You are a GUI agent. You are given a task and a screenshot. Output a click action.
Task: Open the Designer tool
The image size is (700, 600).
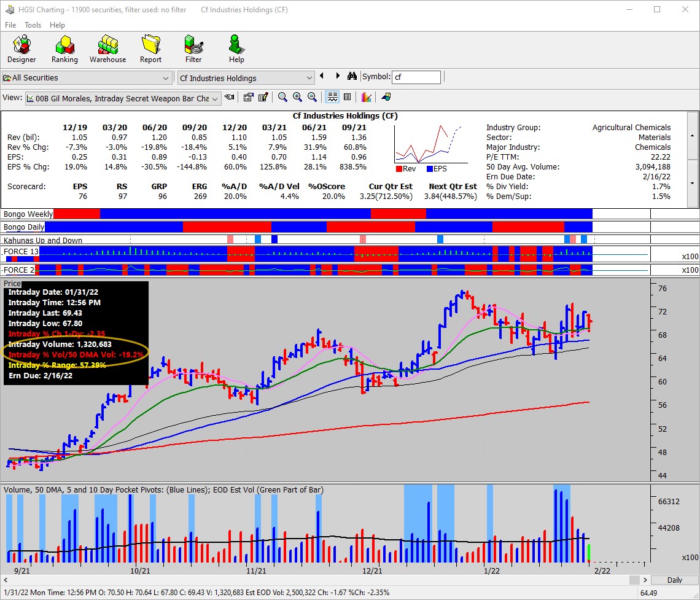pos(21,49)
